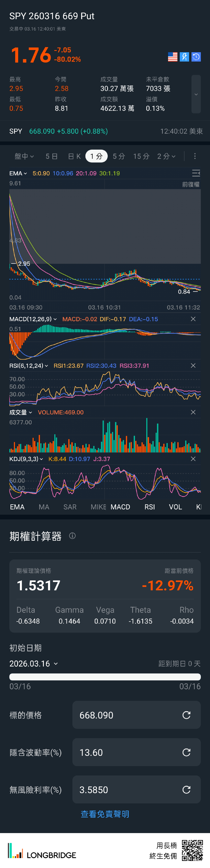Click the SPY underlying quote row
The height and width of the screenshot is (868, 210).
click(x=105, y=131)
